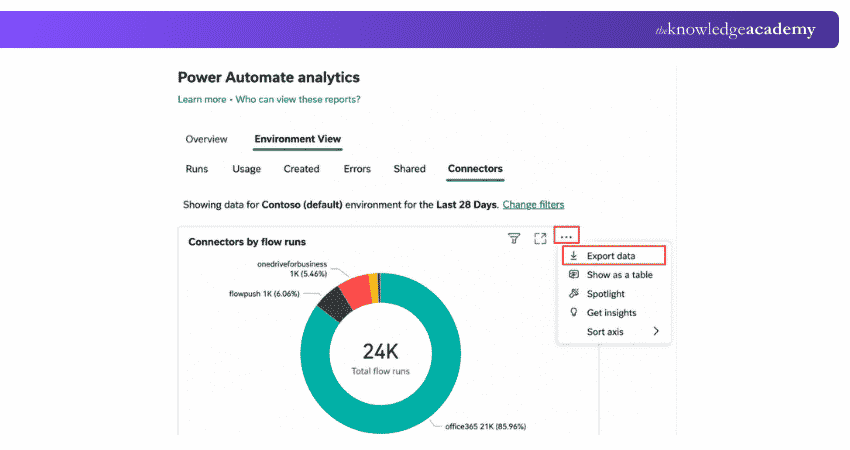850x450 pixels.
Task: Open the Created tab
Action: [301, 169]
